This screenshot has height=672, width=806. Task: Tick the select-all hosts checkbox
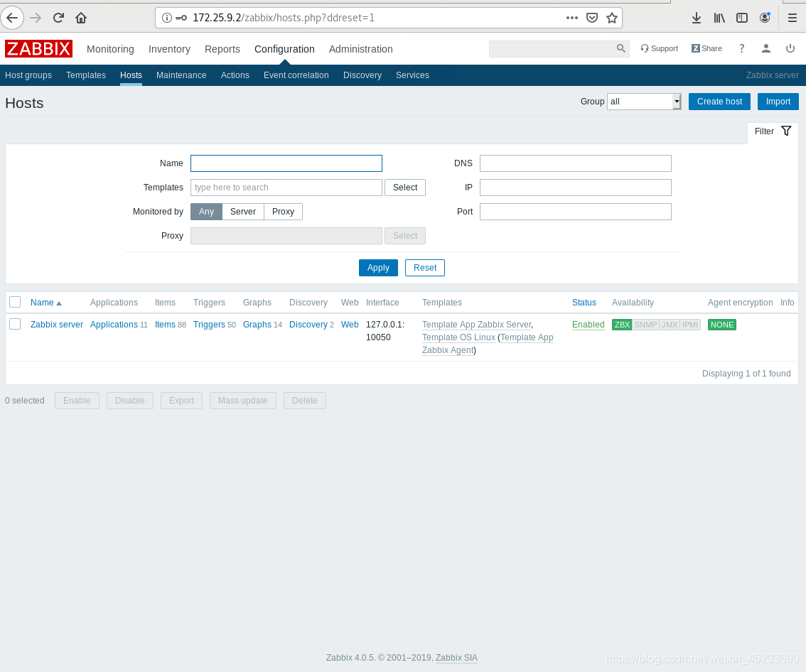click(15, 302)
